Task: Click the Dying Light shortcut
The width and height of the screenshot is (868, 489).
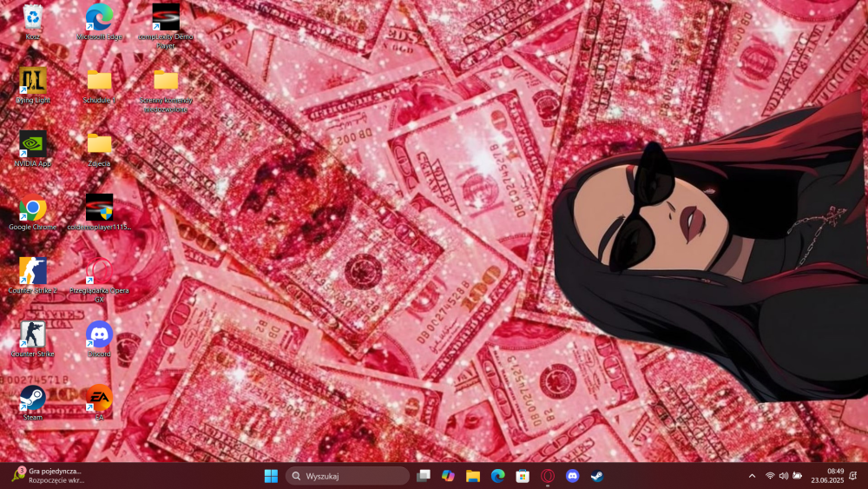Action: [33, 85]
